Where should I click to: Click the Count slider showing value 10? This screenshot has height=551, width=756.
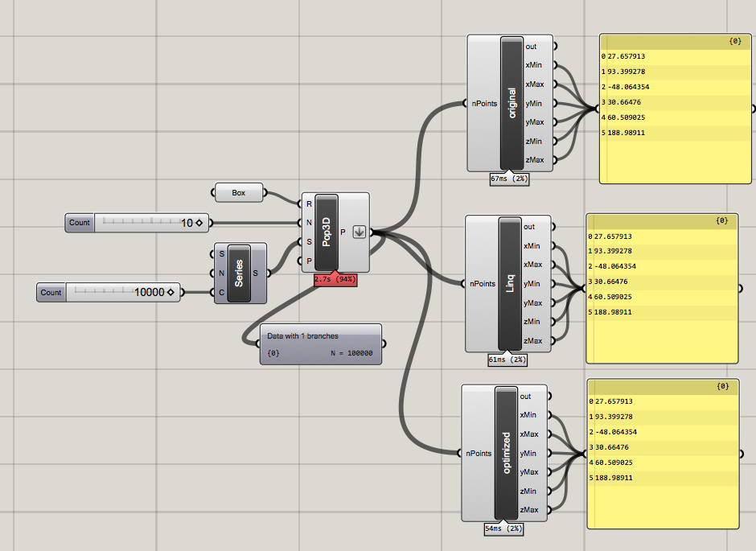pyautogui.click(x=137, y=223)
